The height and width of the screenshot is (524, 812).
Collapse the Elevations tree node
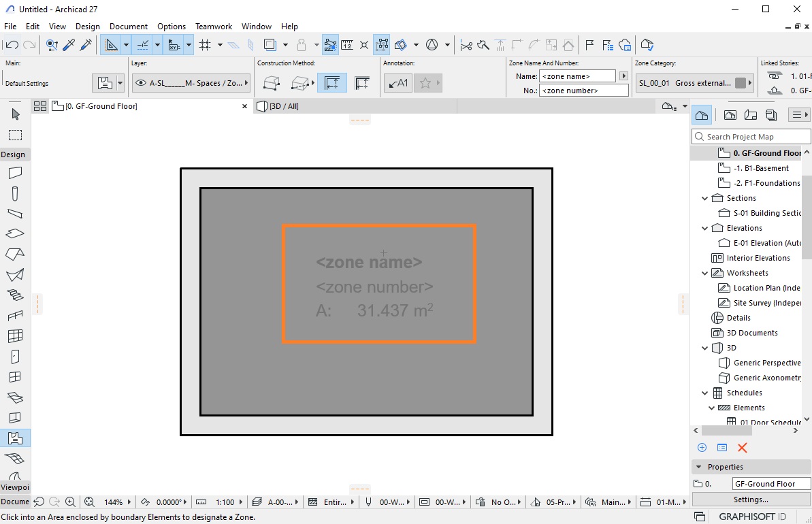[x=704, y=229]
